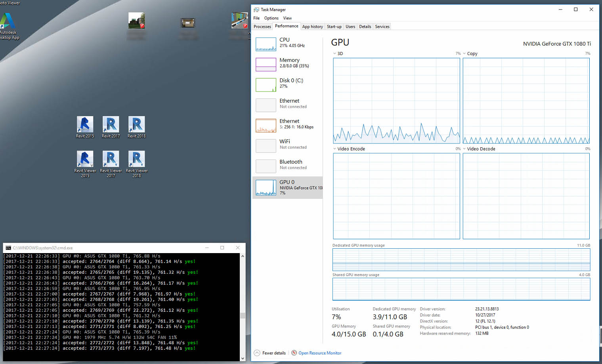Viewport: 602px width, 364px height.
Task: Open the Video Encode engine dropdown
Action: pos(334,149)
